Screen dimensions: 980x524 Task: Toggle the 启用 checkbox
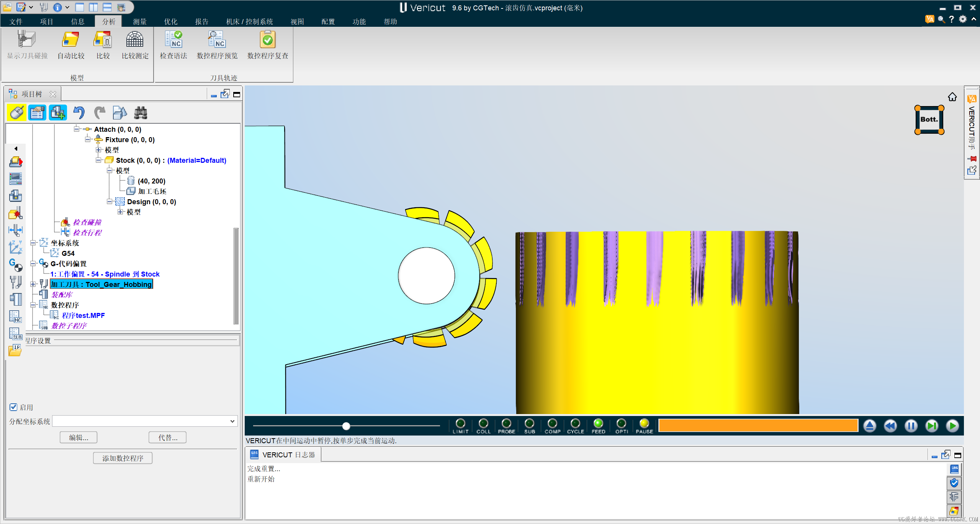pyautogui.click(x=13, y=407)
